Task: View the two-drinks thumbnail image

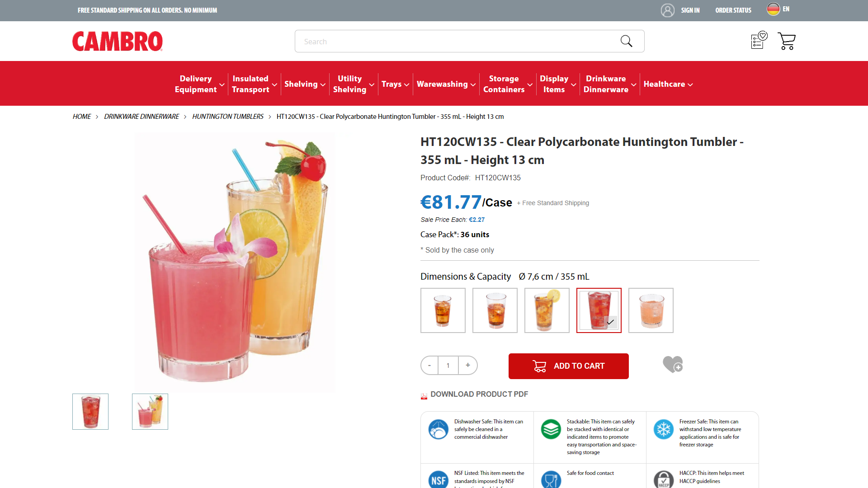Action: (x=150, y=412)
